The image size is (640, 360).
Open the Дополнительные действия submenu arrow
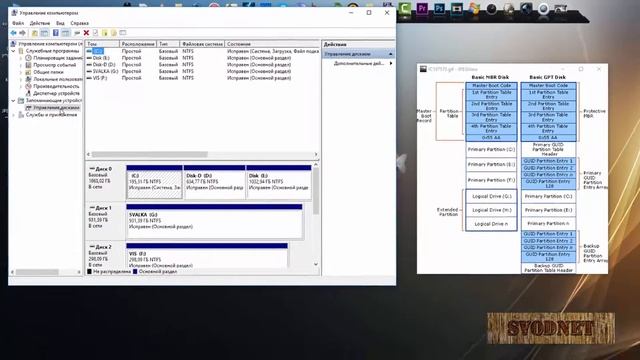coord(391,63)
